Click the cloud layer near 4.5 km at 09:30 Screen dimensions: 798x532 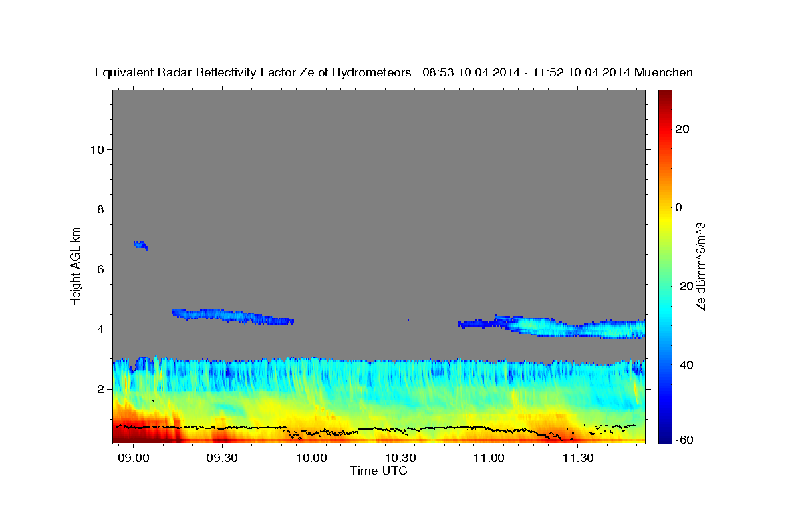click(232, 315)
